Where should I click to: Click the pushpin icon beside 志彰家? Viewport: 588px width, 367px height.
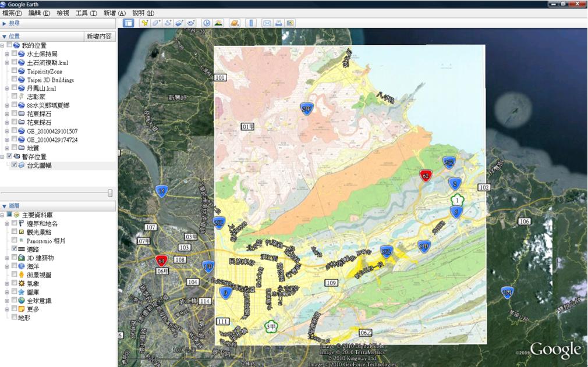point(22,97)
